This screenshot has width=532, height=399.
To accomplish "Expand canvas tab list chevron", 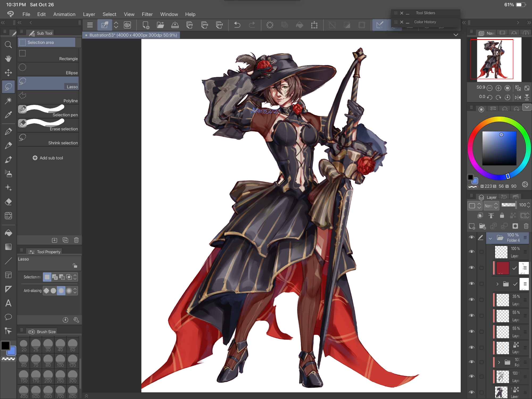I will (x=456, y=35).
